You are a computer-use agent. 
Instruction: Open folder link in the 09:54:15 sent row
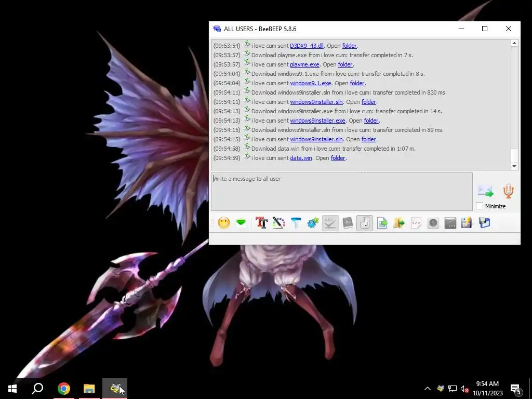pyautogui.click(x=368, y=139)
